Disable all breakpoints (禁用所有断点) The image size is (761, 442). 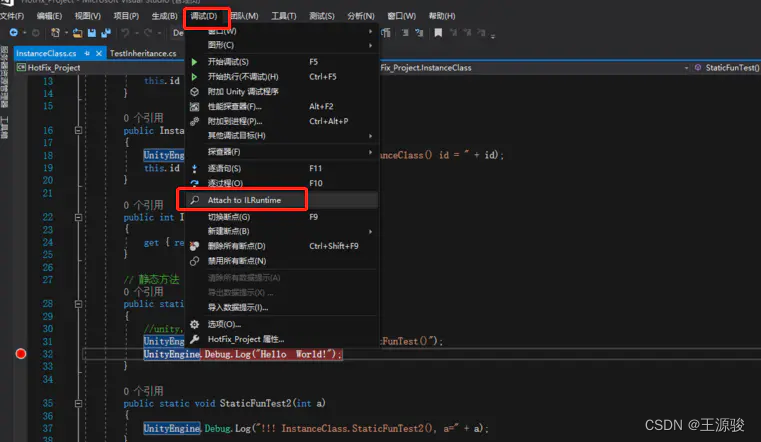pos(236,261)
